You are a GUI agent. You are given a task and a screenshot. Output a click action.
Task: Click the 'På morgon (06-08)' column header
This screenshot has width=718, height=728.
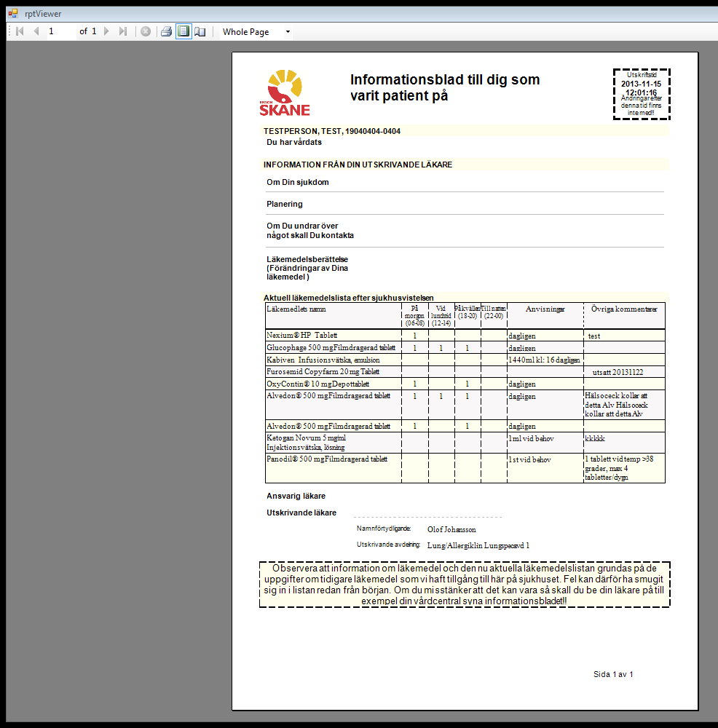tap(415, 316)
